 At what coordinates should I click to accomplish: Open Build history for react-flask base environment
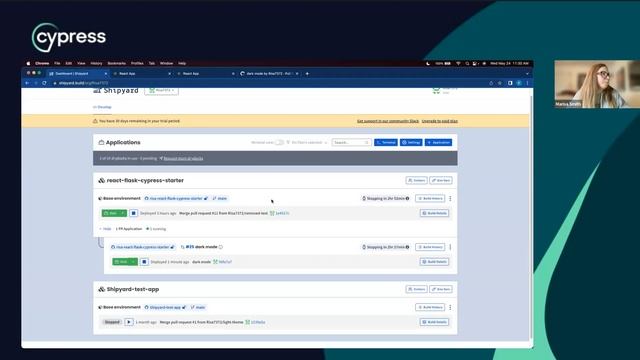point(430,198)
